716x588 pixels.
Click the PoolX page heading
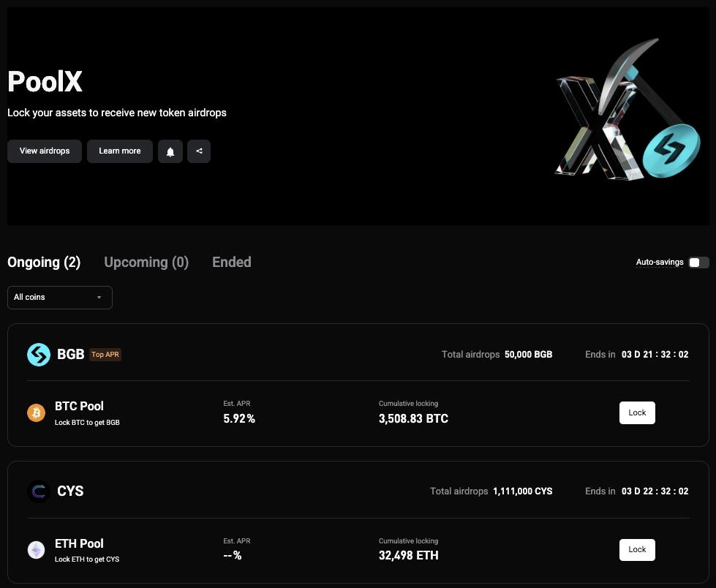(45, 82)
